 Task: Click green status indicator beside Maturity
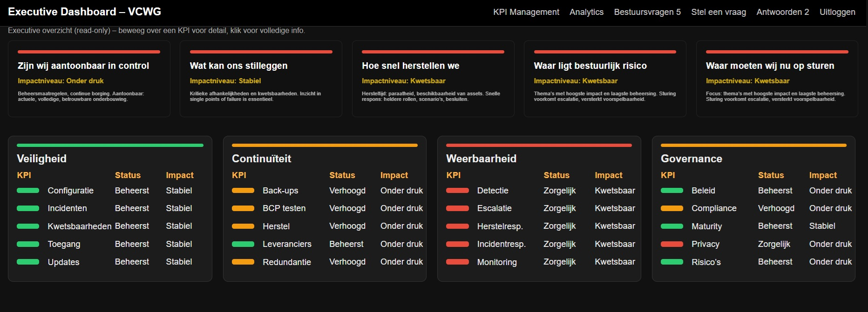[672, 226]
